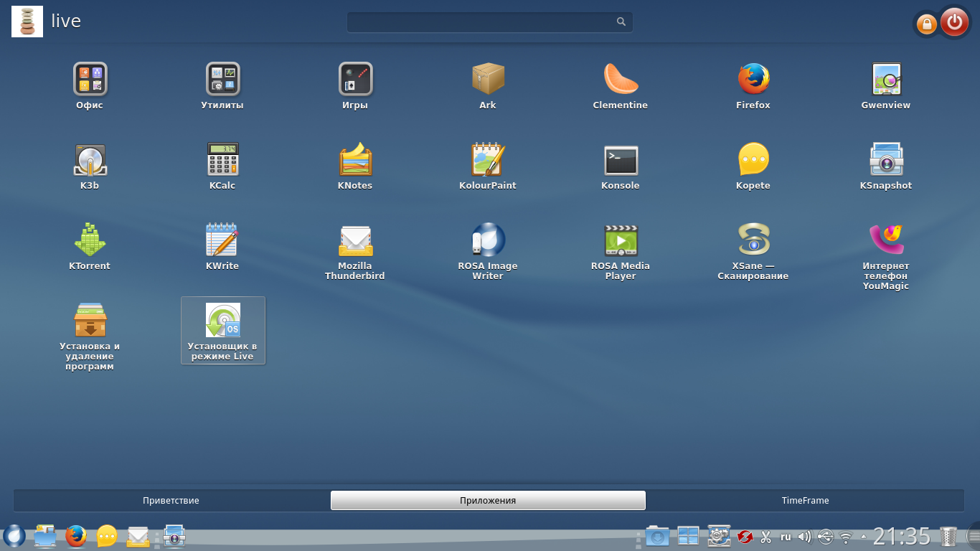The height and width of the screenshot is (551, 980).
Task: Open the USB device notifier icon
Action: (x=825, y=537)
